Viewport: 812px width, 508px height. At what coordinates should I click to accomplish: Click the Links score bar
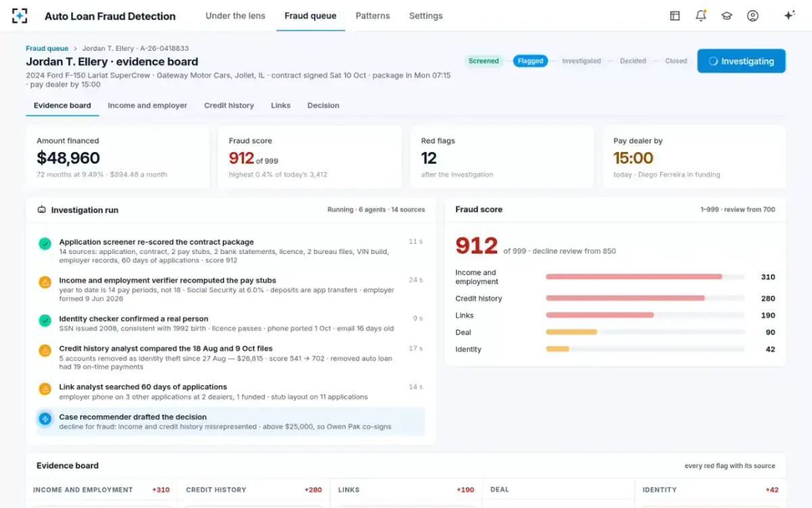tap(645, 315)
